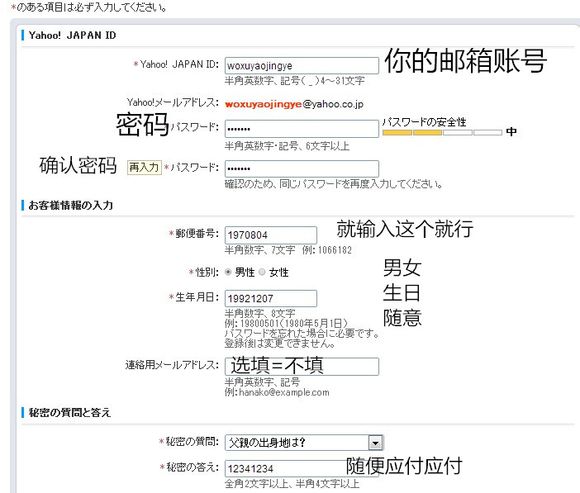Click the 生年月日 birthdate field

271,298
